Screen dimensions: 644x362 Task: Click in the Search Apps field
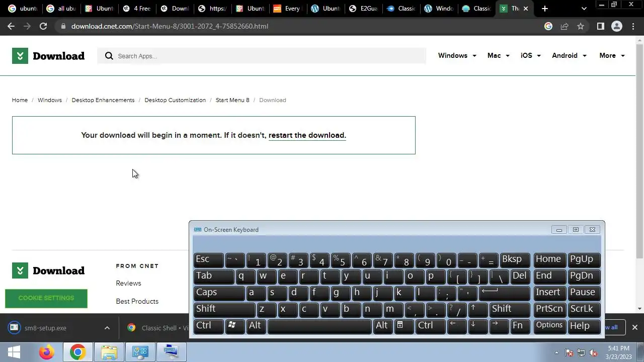(x=262, y=56)
